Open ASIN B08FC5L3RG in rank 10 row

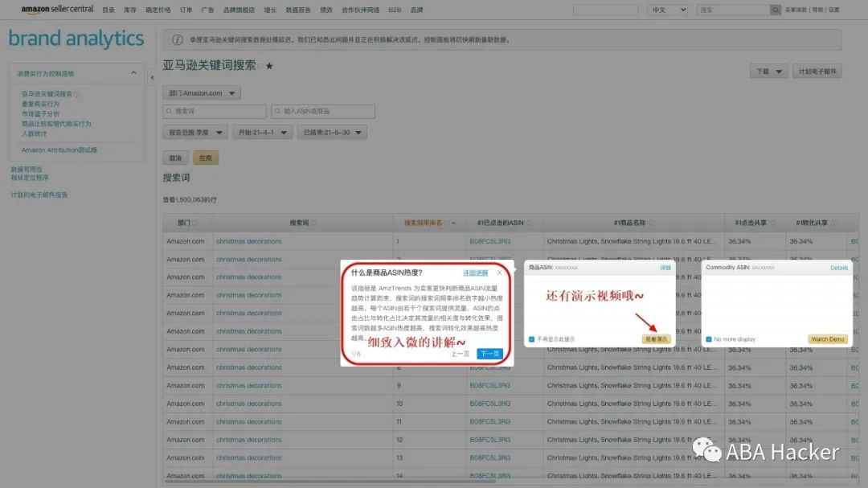coord(490,404)
